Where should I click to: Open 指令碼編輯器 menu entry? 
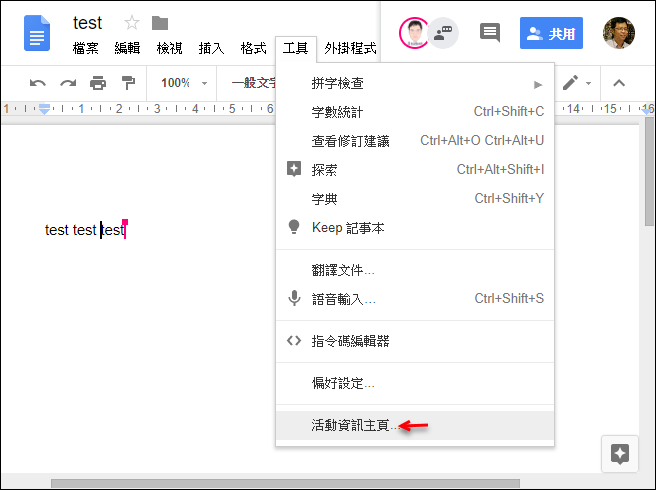pos(415,341)
